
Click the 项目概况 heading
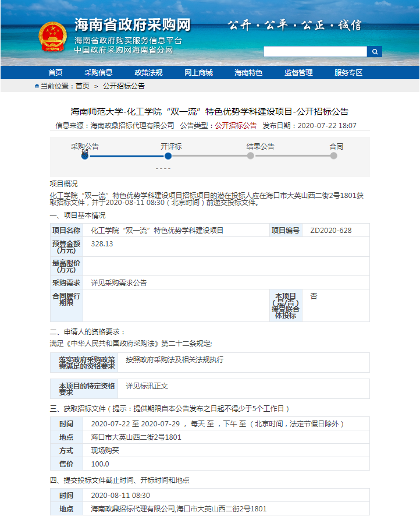tap(64, 183)
